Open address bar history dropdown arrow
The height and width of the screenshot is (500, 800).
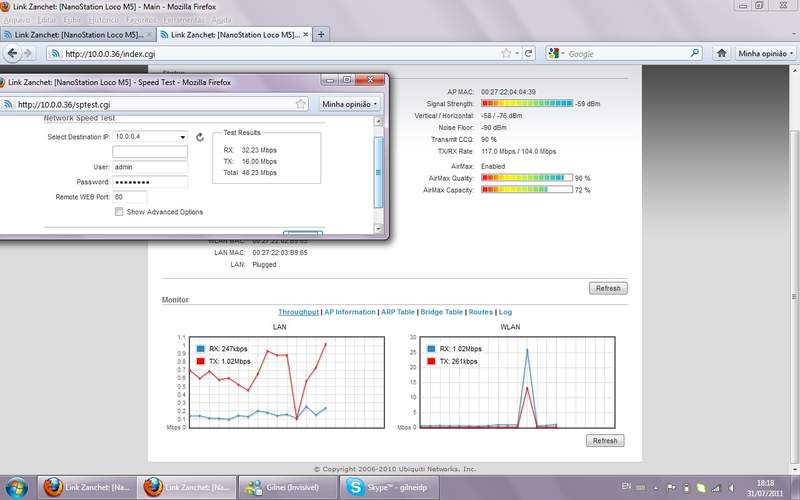(517, 53)
